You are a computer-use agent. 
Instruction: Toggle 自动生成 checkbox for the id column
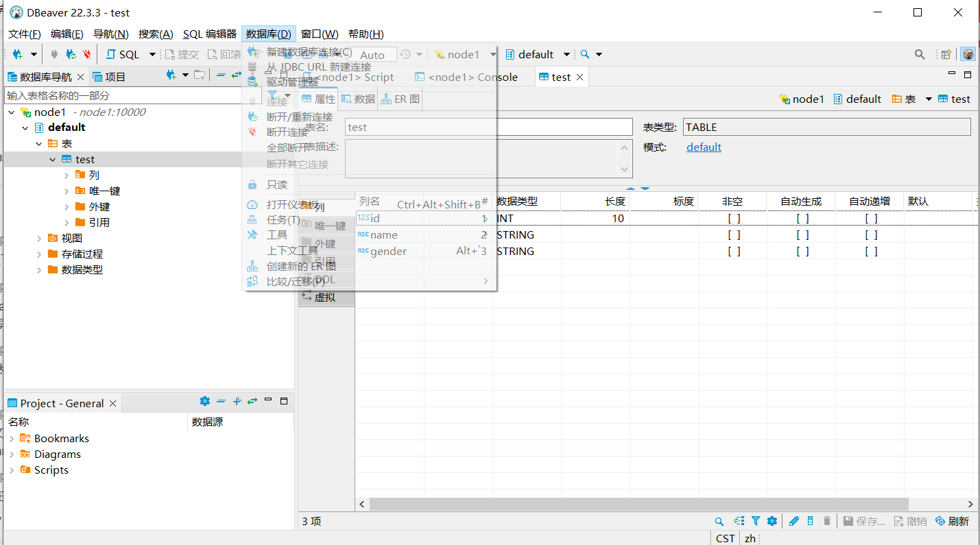(802, 219)
